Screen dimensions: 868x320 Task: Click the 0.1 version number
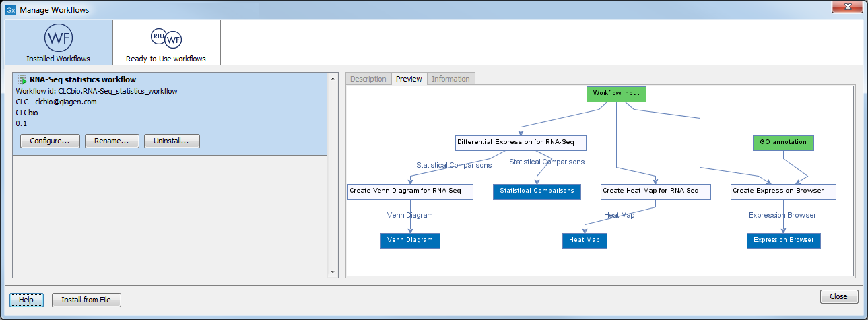pyautogui.click(x=21, y=123)
